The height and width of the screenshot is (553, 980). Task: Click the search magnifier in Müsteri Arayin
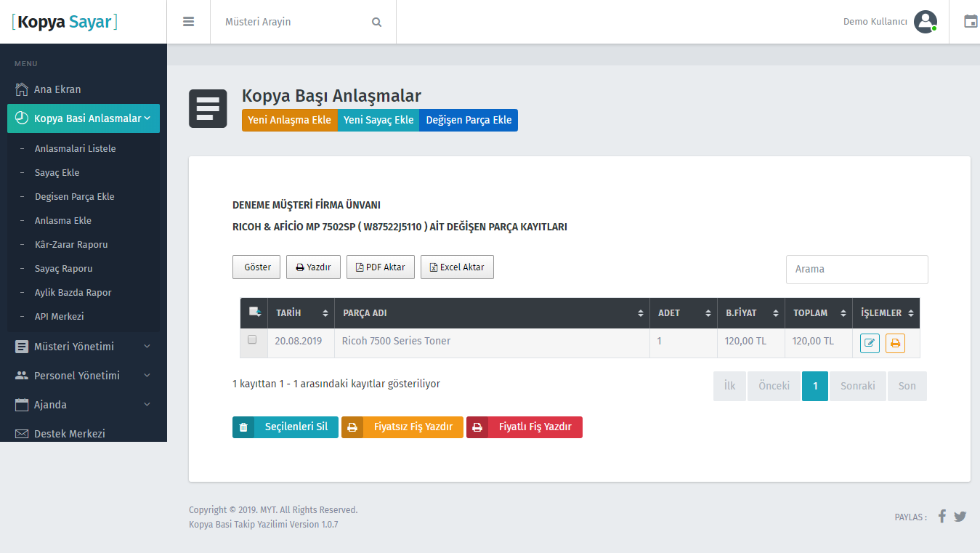point(376,22)
